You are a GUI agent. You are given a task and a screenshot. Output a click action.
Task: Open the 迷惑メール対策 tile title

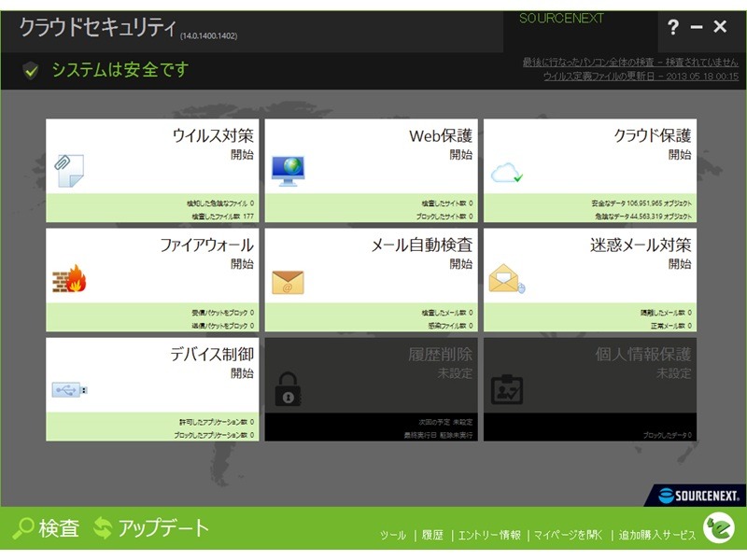point(641,245)
